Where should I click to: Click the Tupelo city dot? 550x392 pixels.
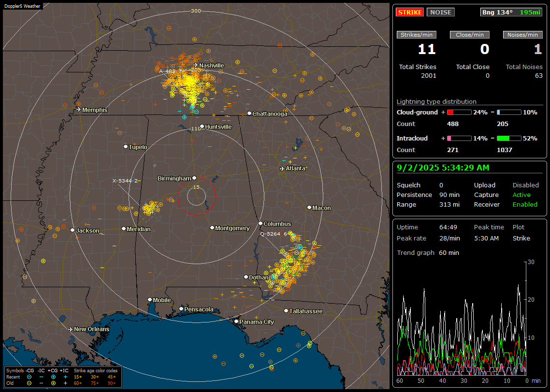click(x=126, y=146)
